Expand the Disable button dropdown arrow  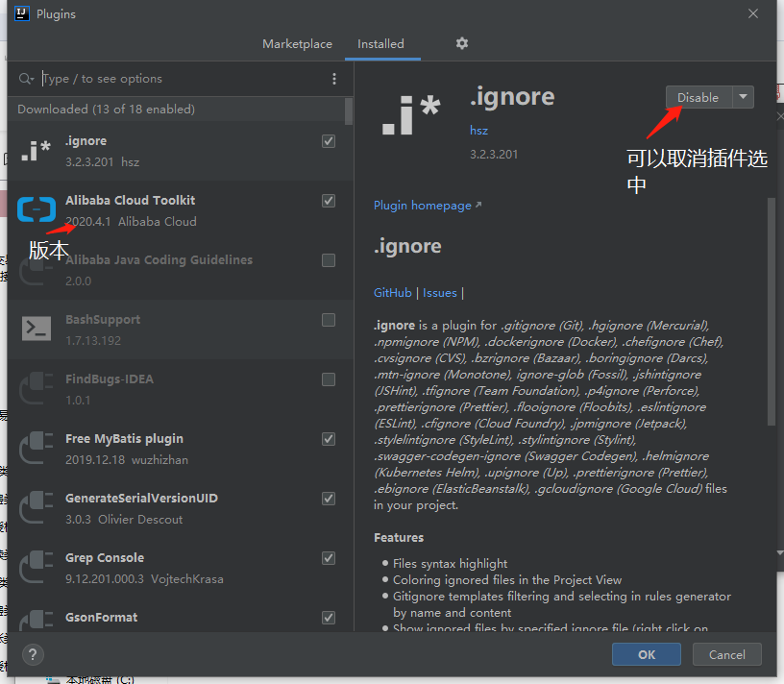coord(744,97)
